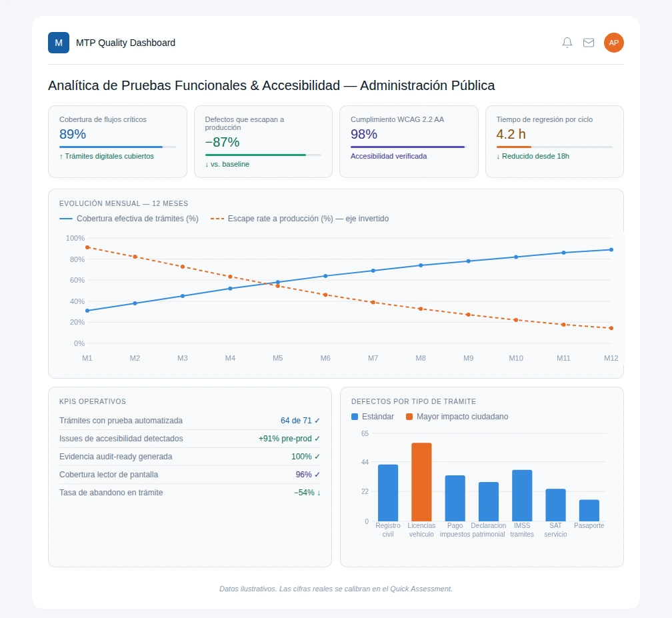Select the Cumplimiento WCAG 2.2 AA card
672x618 pixels.
(409, 141)
